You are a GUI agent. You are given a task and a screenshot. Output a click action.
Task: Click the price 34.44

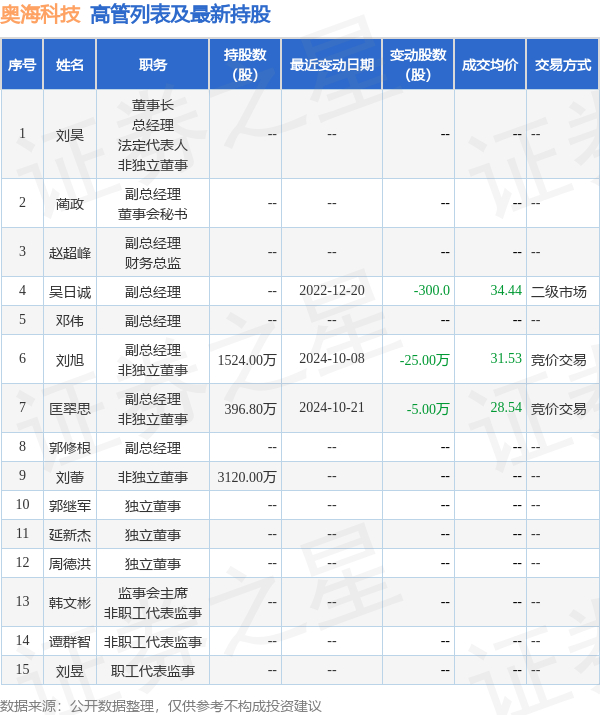pyautogui.click(x=506, y=290)
